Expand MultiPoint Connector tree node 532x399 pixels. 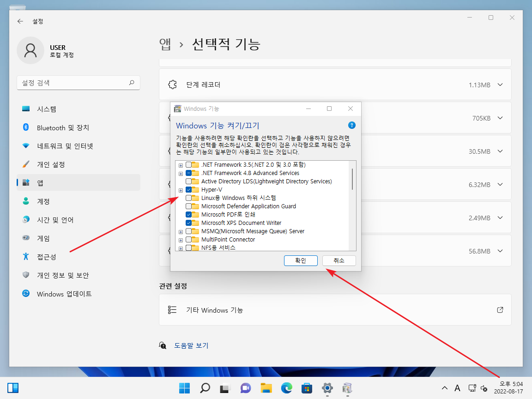[x=181, y=240]
